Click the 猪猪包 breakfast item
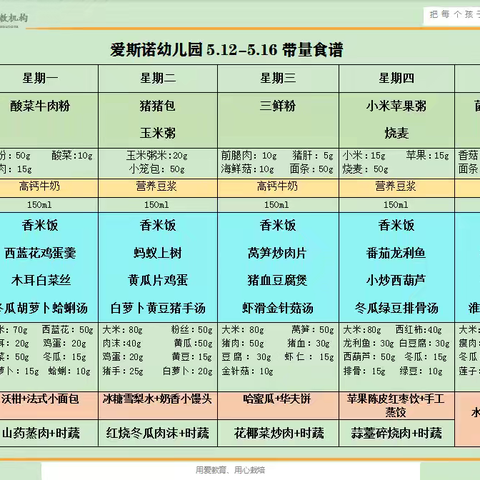This screenshot has height=480, width=480. pos(158,106)
